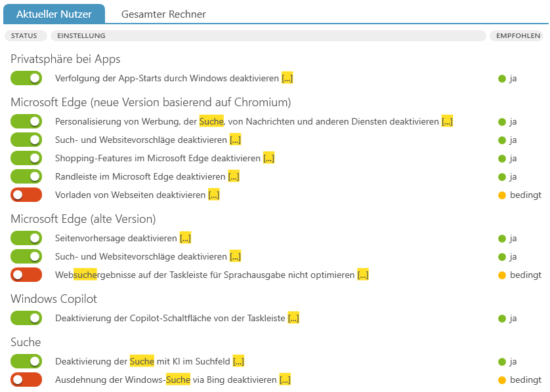This screenshot has height=392, width=550.
Task: Click Shopping-Features im Microsoft Edge deaktivieren text
Action: click(158, 158)
